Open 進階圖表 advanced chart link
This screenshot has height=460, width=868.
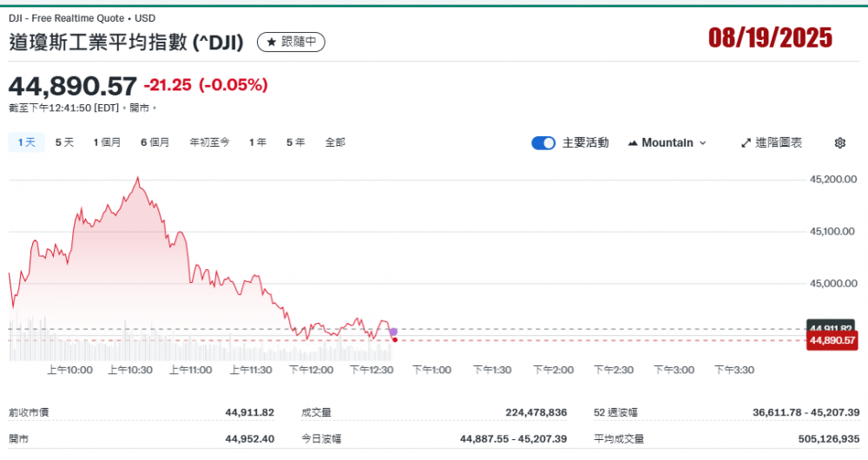[x=771, y=143]
